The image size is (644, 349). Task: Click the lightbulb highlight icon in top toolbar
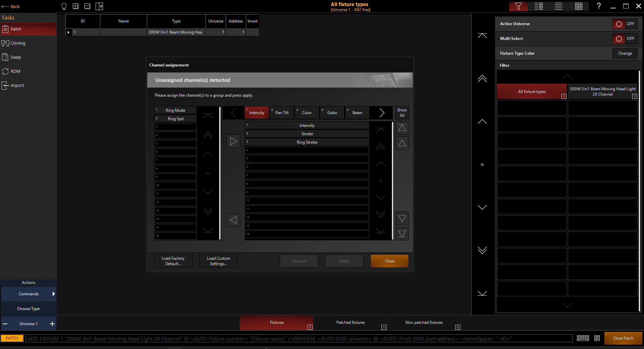click(64, 6)
